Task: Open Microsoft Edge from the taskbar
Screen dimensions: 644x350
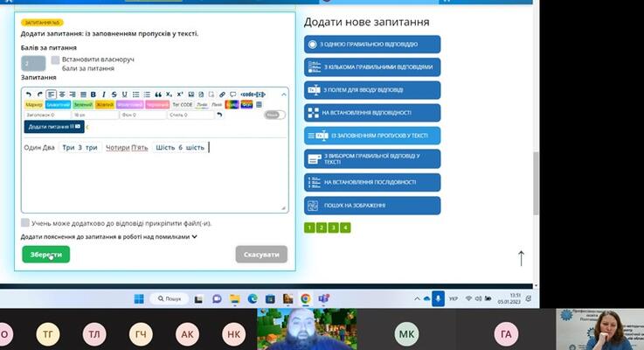Action: point(253,298)
